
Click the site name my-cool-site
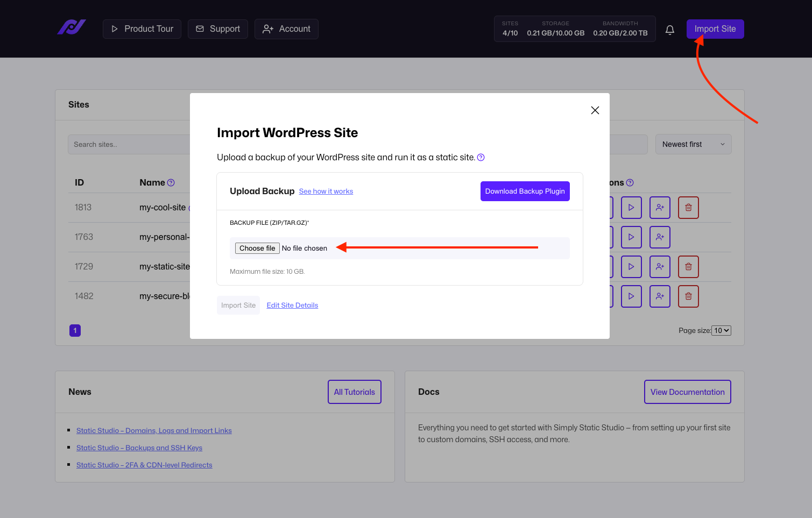[x=163, y=208]
